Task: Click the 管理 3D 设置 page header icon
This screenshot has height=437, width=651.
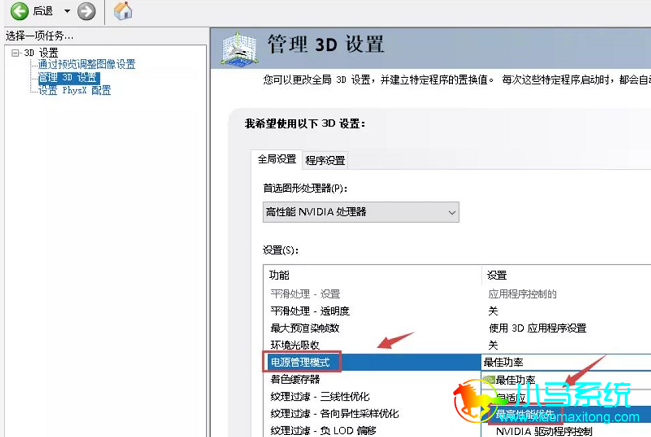Action: coord(239,49)
